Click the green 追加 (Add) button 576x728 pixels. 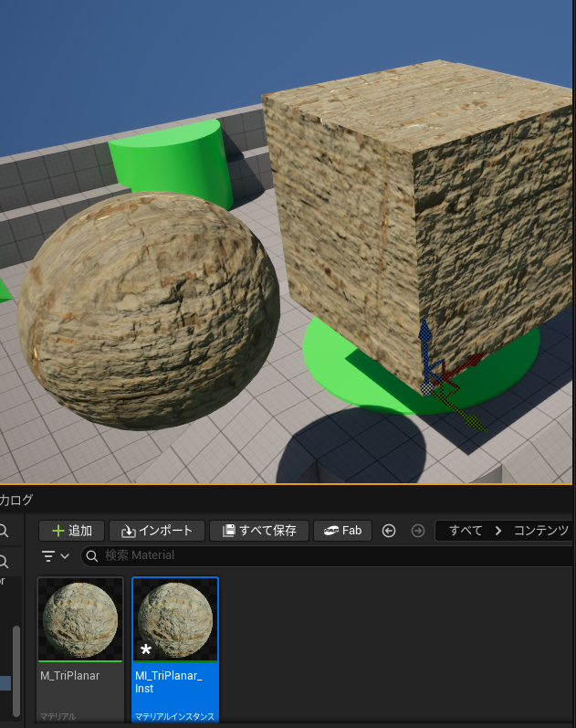click(x=71, y=531)
